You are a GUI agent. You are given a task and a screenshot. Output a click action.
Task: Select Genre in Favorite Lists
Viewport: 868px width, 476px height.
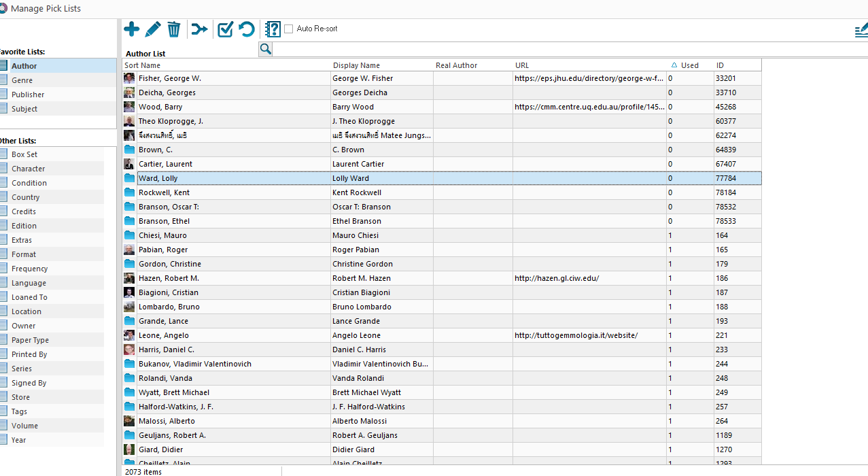click(22, 80)
